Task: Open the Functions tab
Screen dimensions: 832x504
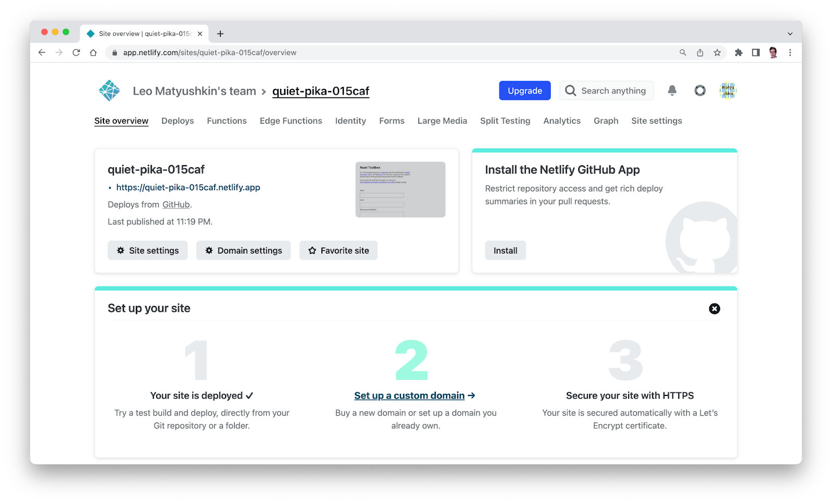Action: click(227, 121)
